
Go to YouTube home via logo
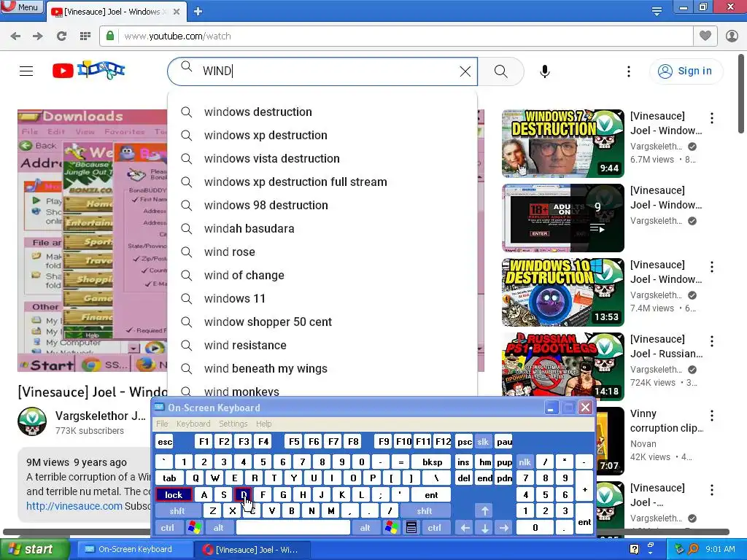point(88,71)
